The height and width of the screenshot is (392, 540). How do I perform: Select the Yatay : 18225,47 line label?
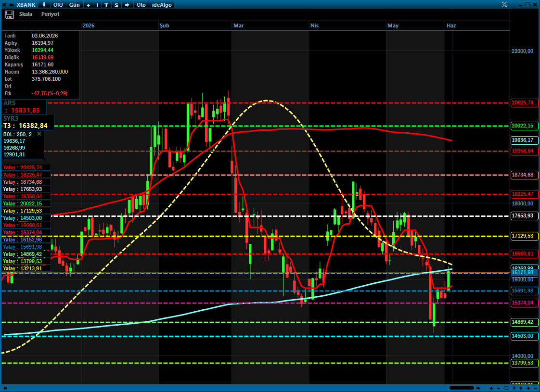[x=26, y=175]
